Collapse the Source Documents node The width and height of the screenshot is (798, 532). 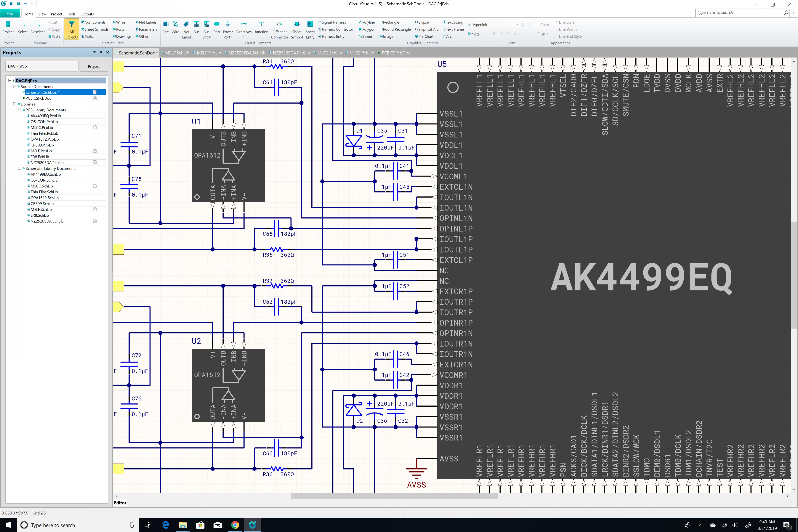pyautogui.click(x=15, y=86)
